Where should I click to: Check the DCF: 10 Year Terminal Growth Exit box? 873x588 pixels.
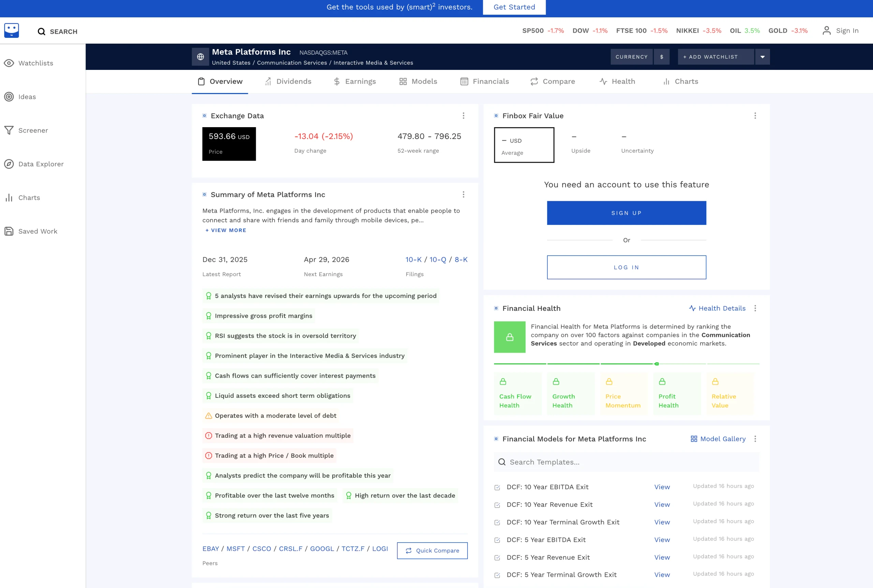(x=497, y=522)
